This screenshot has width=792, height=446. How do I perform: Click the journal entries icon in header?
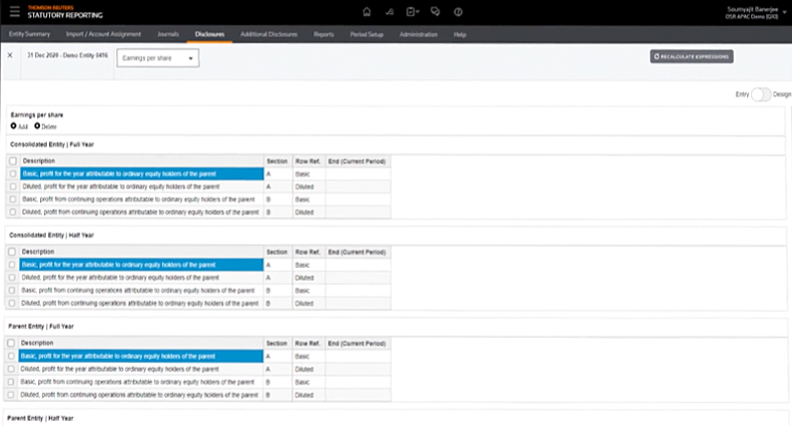click(x=389, y=13)
